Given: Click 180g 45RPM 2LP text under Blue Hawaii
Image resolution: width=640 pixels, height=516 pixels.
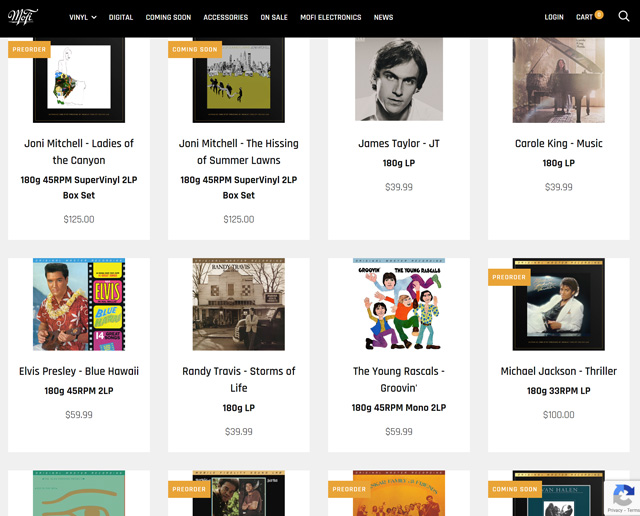Looking at the screenshot, I should 79,391.
